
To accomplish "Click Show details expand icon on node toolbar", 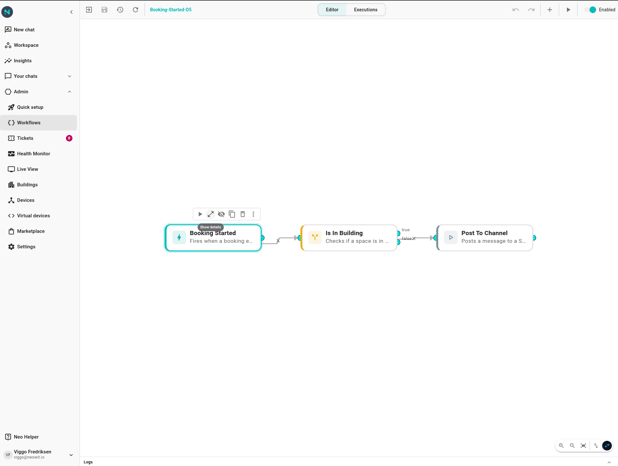I will (210, 214).
